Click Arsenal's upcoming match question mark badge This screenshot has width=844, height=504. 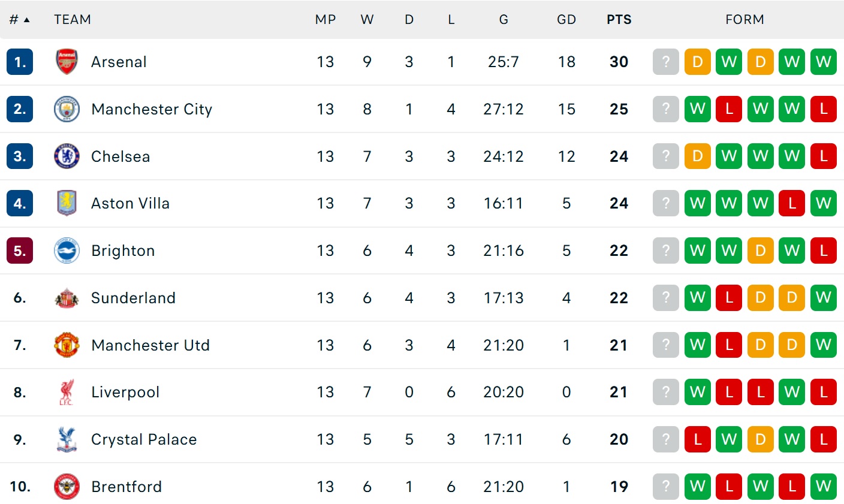tap(665, 62)
